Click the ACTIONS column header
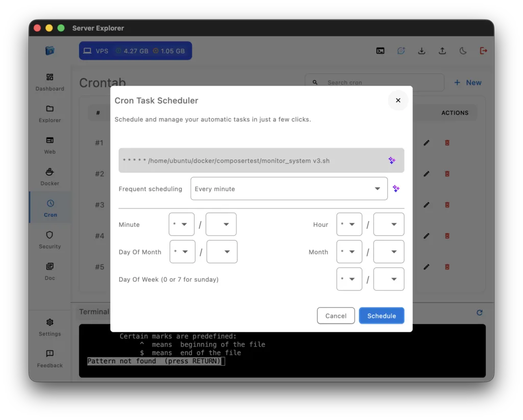523x420 pixels. (x=455, y=113)
